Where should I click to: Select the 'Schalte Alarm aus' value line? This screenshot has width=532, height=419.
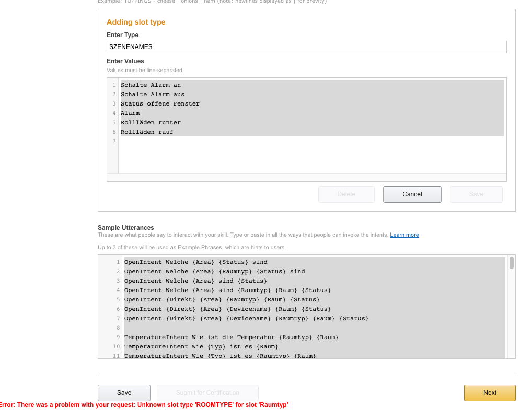(x=152, y=95)
